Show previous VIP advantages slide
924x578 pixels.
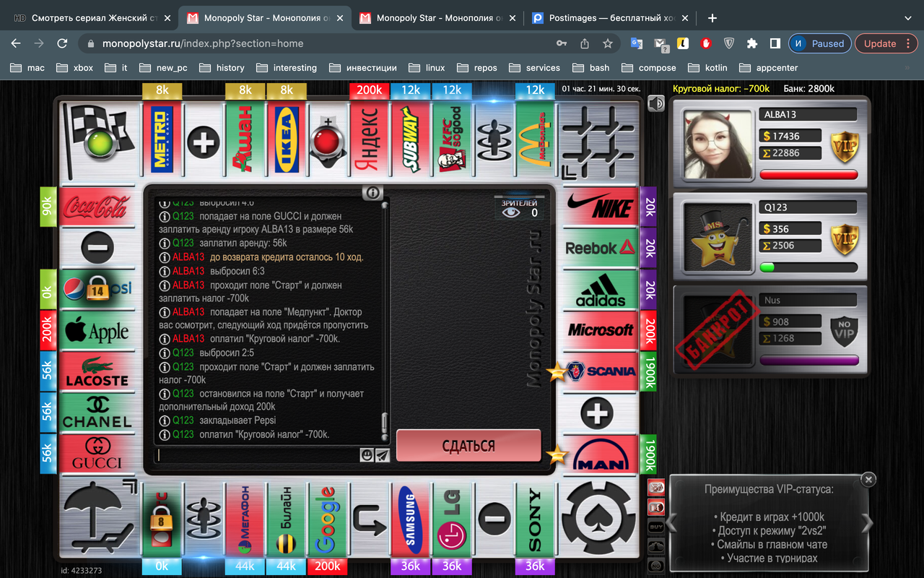pyautogui.click(x=672, y=523)
